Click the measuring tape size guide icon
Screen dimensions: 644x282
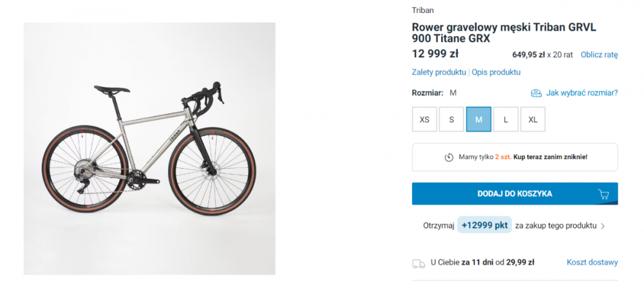pyautogui.click(x=536, y=93)
